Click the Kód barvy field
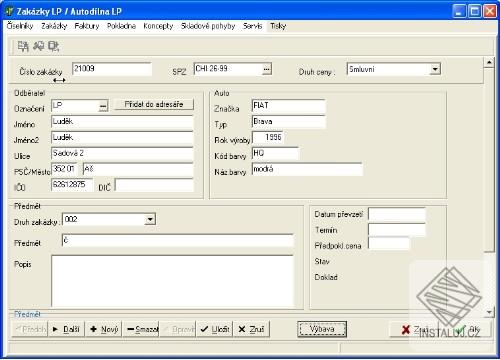The image size is (500, 360). [275, 154]
